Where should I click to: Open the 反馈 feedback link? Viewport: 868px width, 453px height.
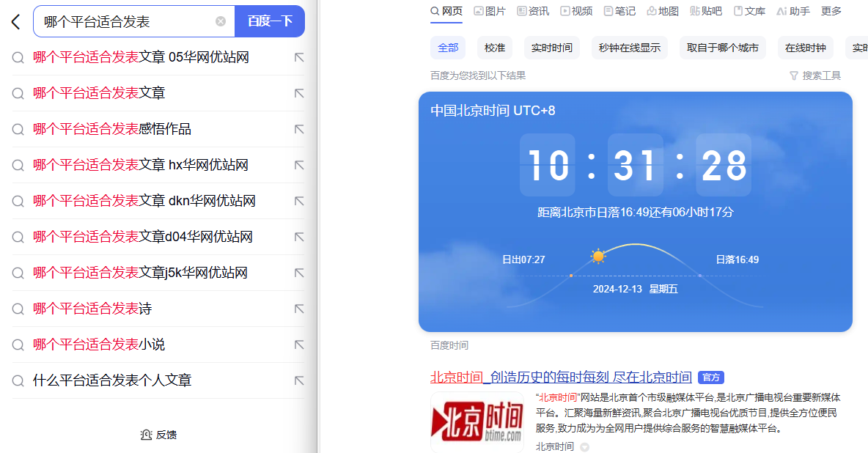tap(159, 435)
